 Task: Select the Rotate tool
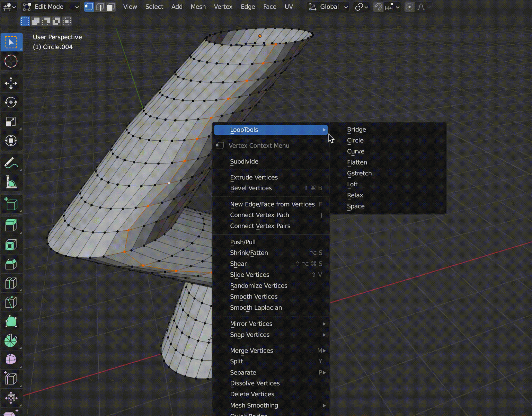pyautogui.click(x=11, y=102)
